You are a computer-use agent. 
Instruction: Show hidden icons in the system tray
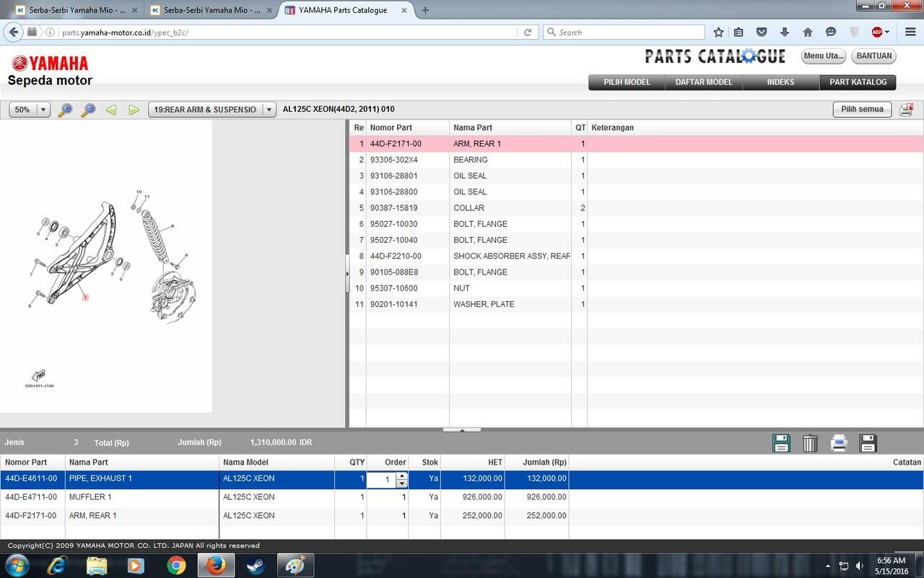pos(827,566)
